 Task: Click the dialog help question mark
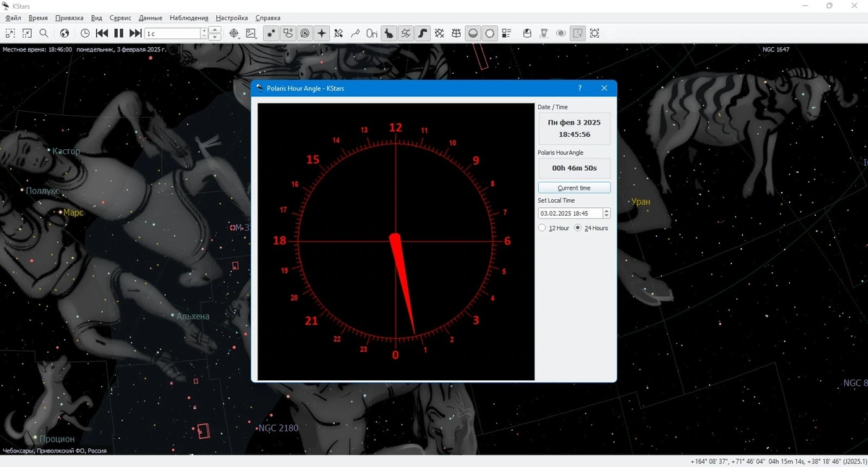pyautogui.click(x=579, y=88)
